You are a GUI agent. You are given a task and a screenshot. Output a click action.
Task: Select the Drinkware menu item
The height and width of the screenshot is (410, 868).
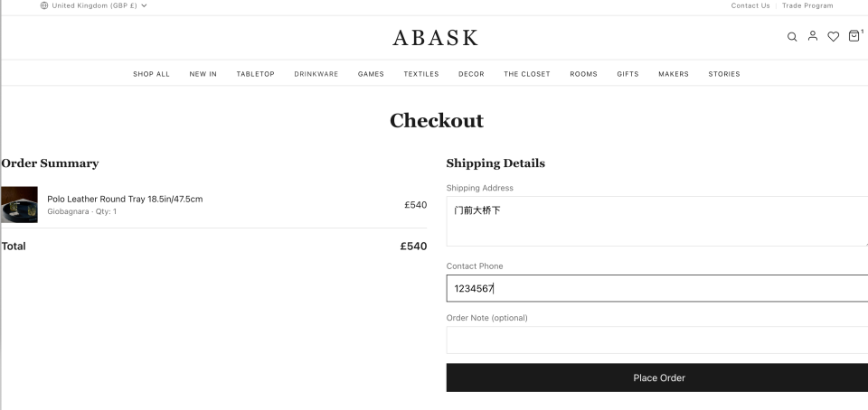pos(316,74)
